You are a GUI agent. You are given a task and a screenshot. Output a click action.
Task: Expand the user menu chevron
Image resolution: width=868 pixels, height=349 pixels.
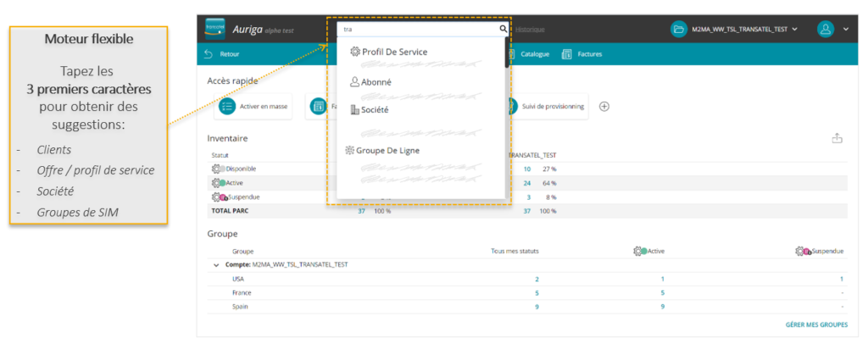click(845, 30)
